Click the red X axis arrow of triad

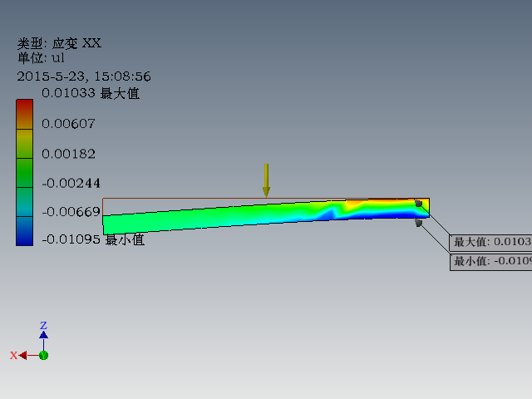point(22,355)
